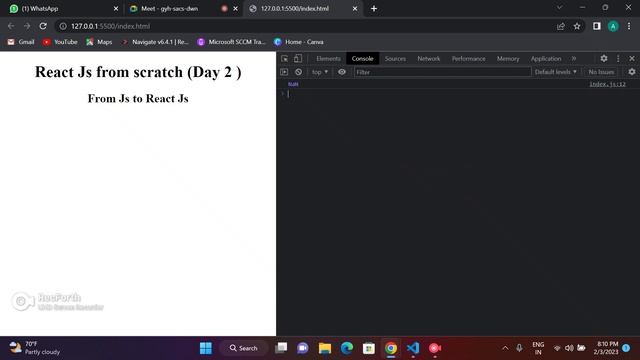Focus the console Filter field
640x360 pixels.
tap(442, 72)
